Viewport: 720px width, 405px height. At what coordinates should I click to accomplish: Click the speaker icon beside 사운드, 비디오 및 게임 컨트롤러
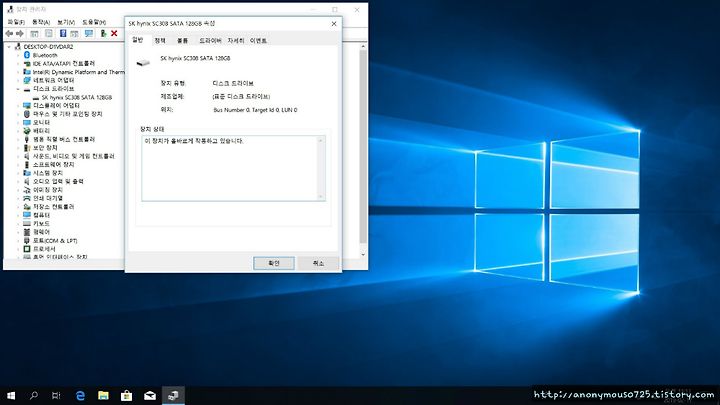coord(27,156)
